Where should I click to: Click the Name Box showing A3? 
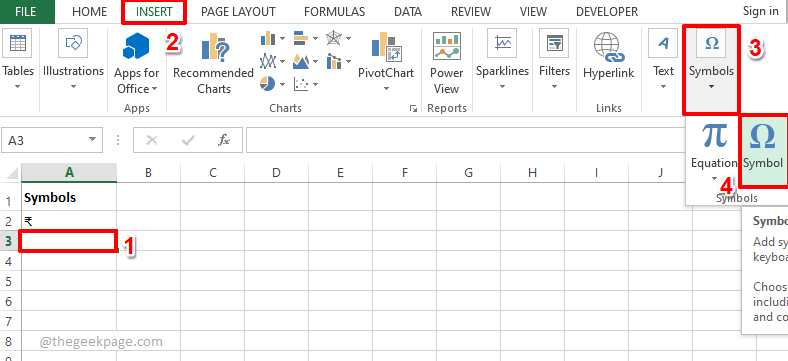click(x=44, y=140)
